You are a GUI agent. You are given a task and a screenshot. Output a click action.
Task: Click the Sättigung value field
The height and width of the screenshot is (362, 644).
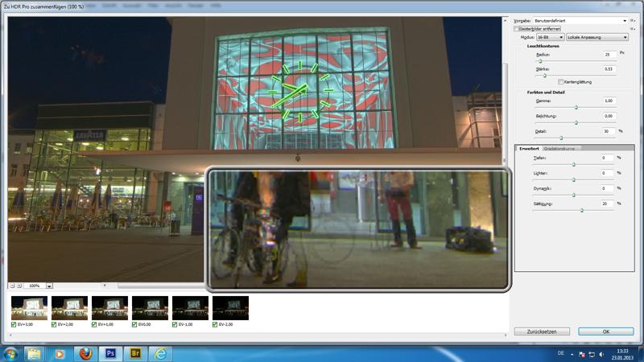[x=606, y=204]
